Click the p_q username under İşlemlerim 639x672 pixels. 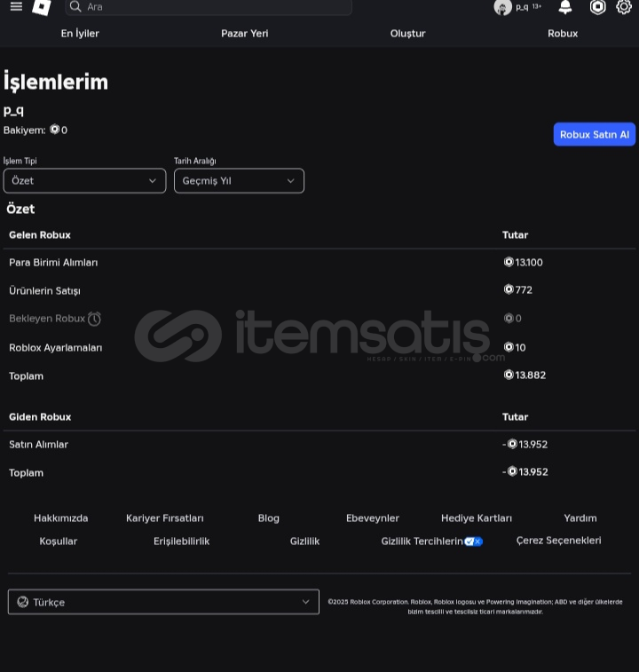pyautogui.click(x=13, y=111)
